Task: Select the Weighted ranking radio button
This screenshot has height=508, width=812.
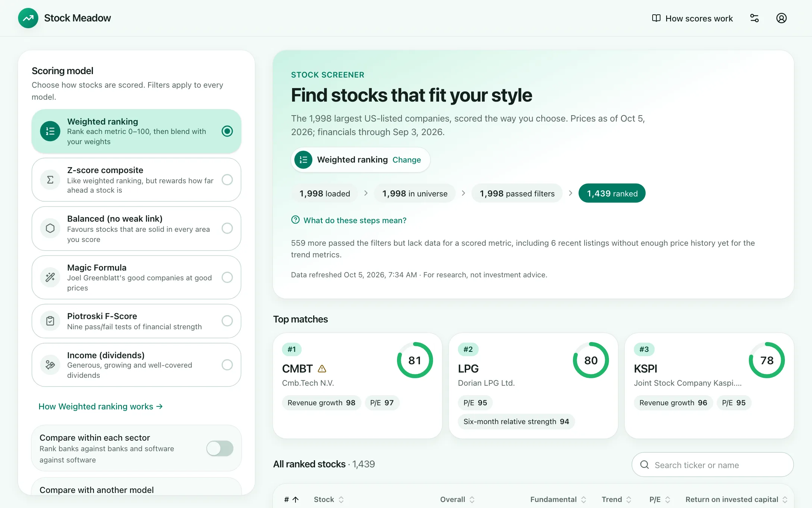Action: (227, 131)
